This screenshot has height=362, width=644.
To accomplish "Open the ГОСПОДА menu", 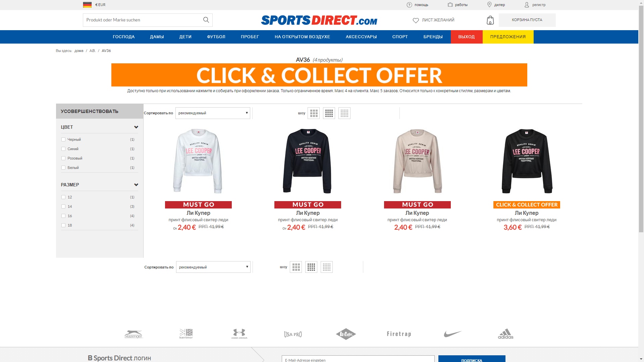I will pos(123,37).
